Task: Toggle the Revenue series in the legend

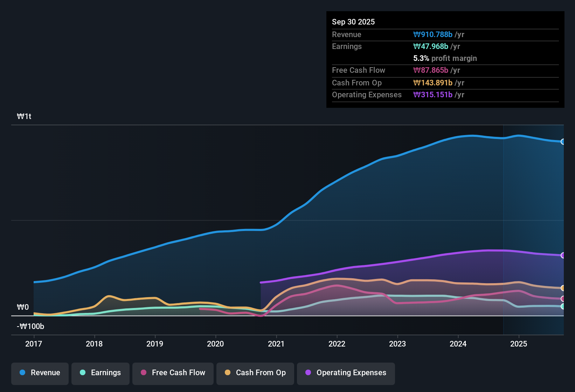Action: (40, 373)
